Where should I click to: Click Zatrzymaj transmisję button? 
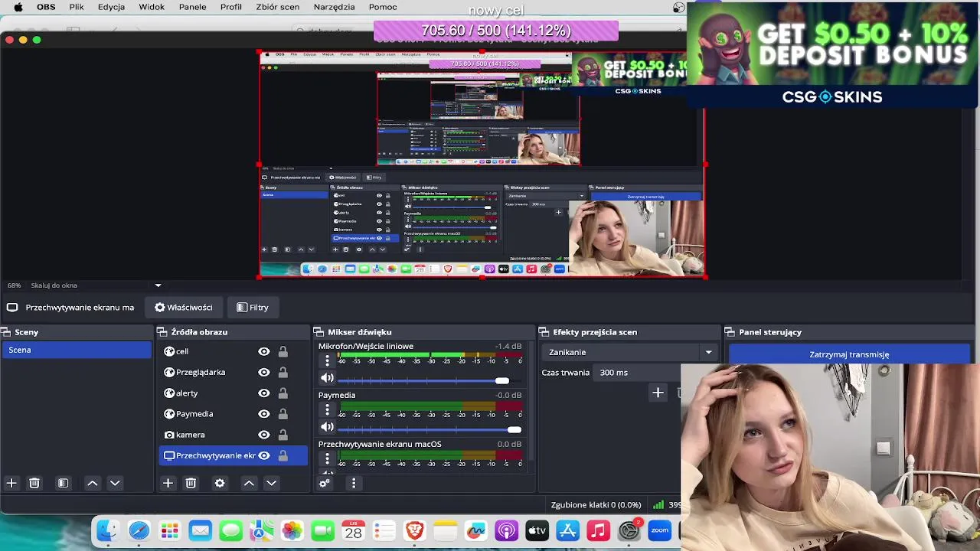[849, 354]
